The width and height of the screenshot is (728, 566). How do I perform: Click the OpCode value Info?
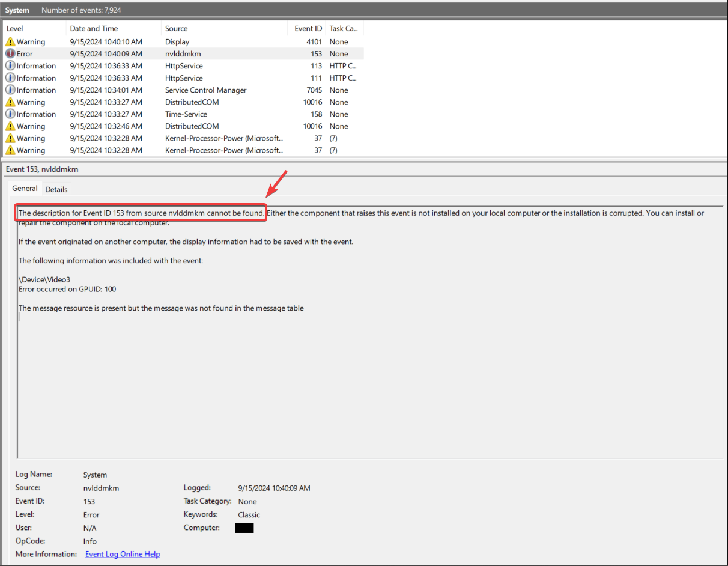pos(90,541)
